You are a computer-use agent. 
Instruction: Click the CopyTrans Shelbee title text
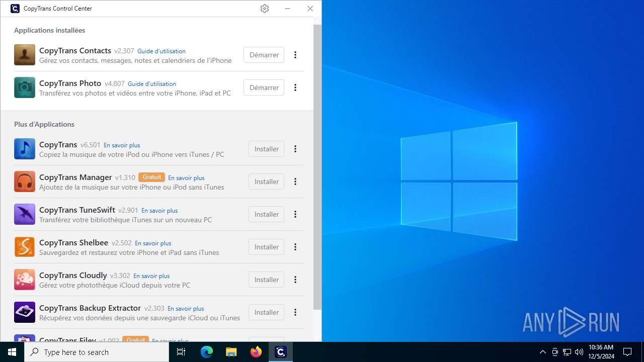click(73, 243)
